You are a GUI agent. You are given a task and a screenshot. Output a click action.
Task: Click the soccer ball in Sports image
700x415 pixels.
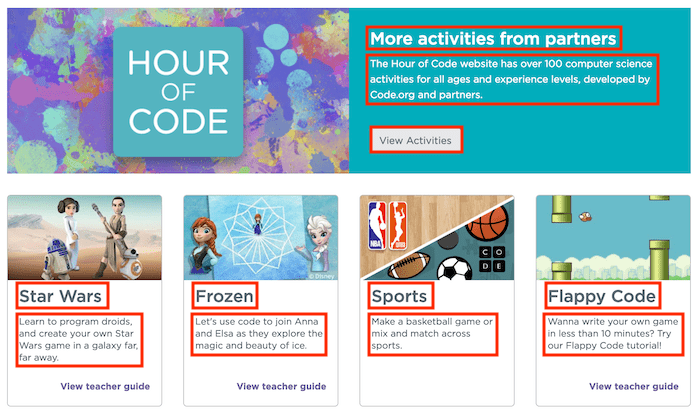(x=454, y=269)
